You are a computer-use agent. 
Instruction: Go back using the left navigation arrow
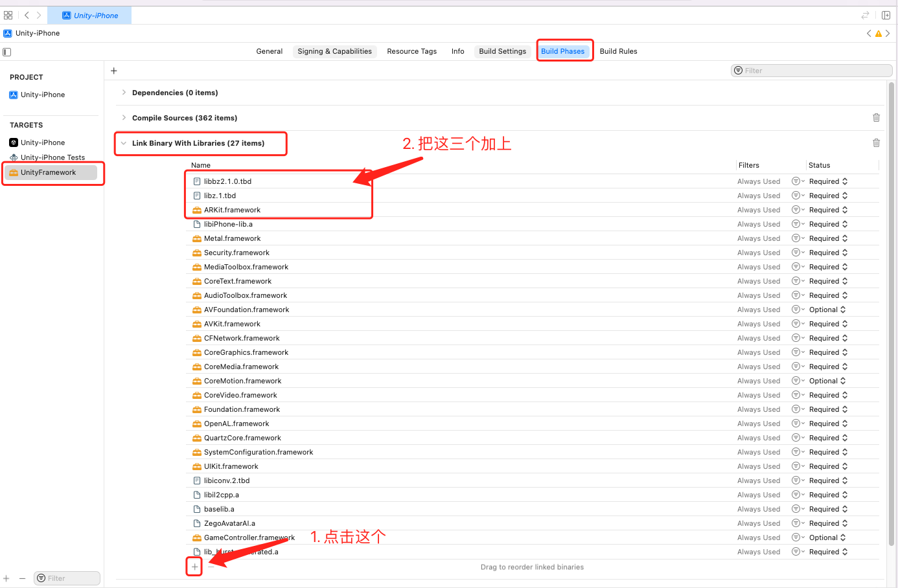(27, 15)
